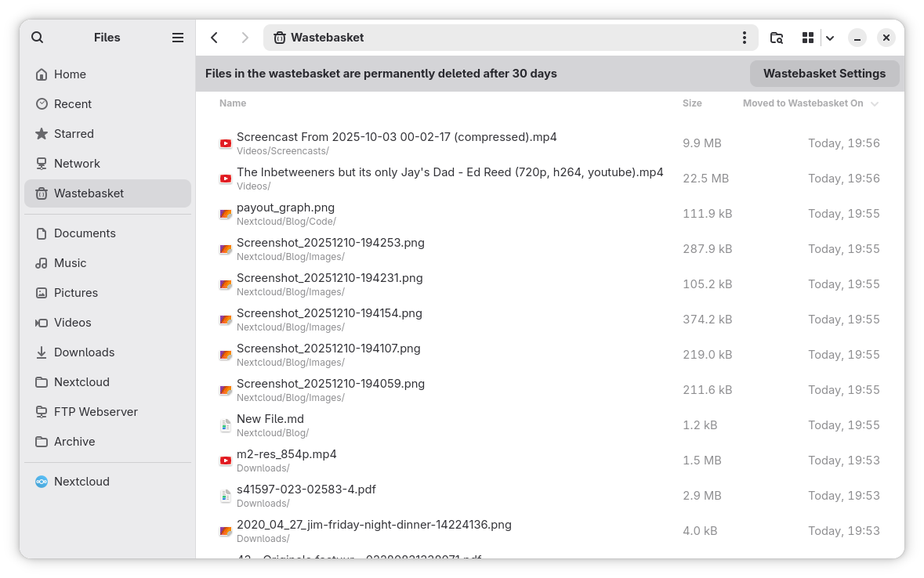Screen dimensions: 924x578
Task: Click the search magnifier icon in the sidebar
Action: (x=38, y=38)
